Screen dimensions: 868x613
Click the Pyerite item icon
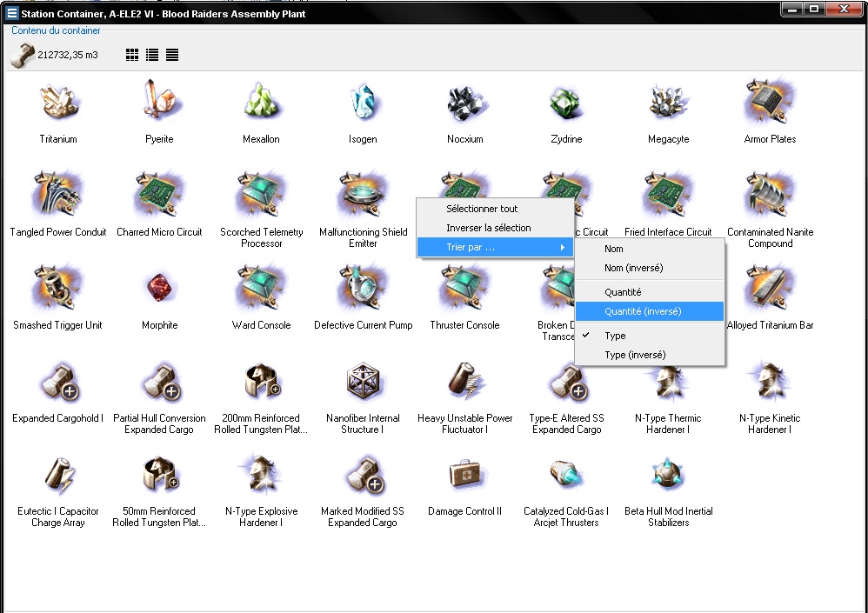point(159,100)
